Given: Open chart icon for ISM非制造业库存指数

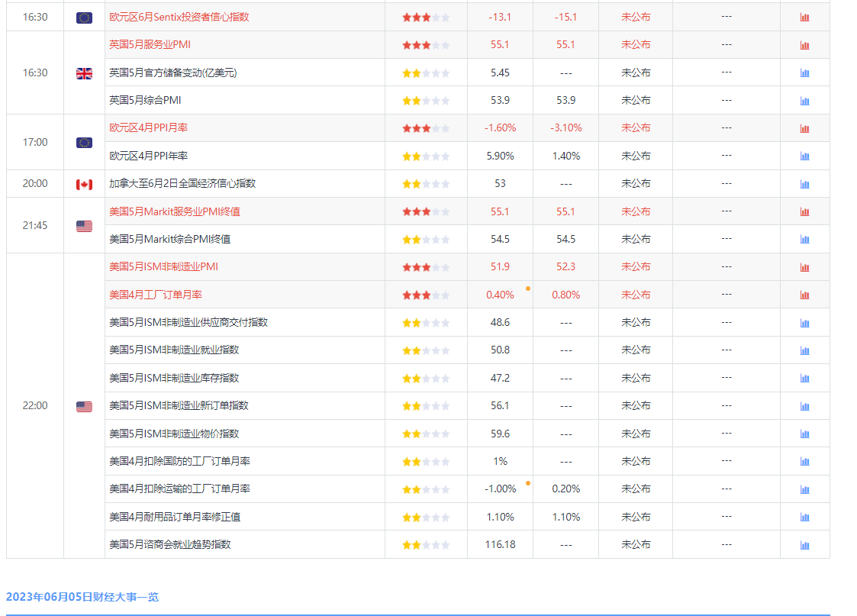Looking at the screenshot, I should point(804,378).
